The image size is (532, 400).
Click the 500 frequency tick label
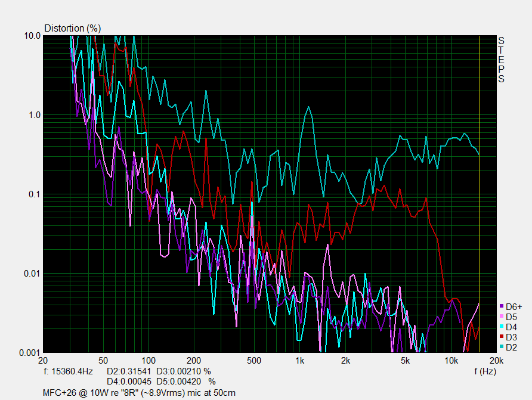pyautogui.click(x=254, y=361)
